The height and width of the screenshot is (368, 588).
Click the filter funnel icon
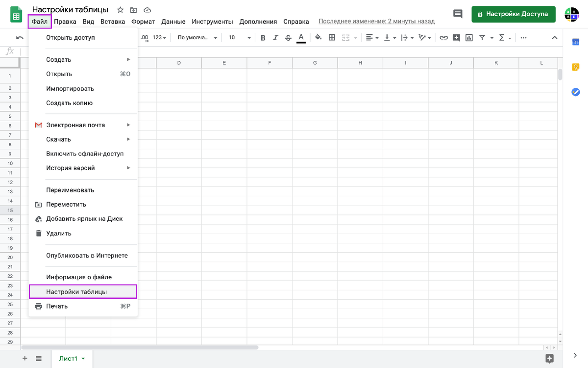pos(482,37)
